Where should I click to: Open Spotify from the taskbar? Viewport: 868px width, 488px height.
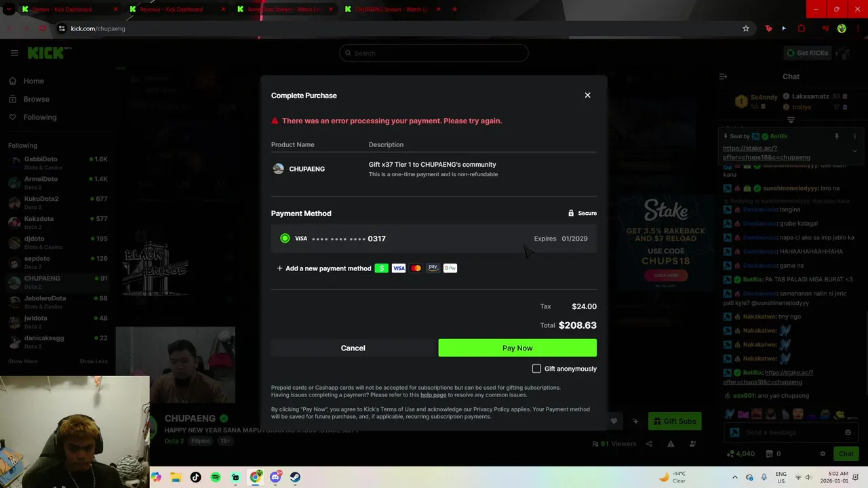tap(216, 477)
